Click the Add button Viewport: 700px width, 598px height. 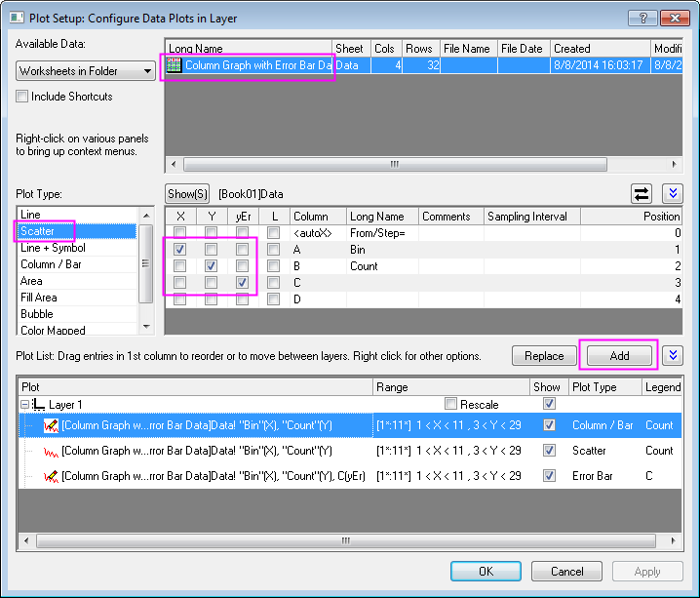[619, 355]
